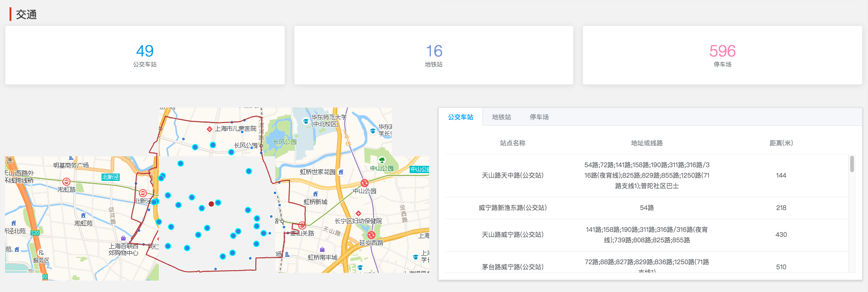Click the 长宁区妇幼保健院 hospital icon
The height and width of the screenshot is (292, 868).
(358, 213)
